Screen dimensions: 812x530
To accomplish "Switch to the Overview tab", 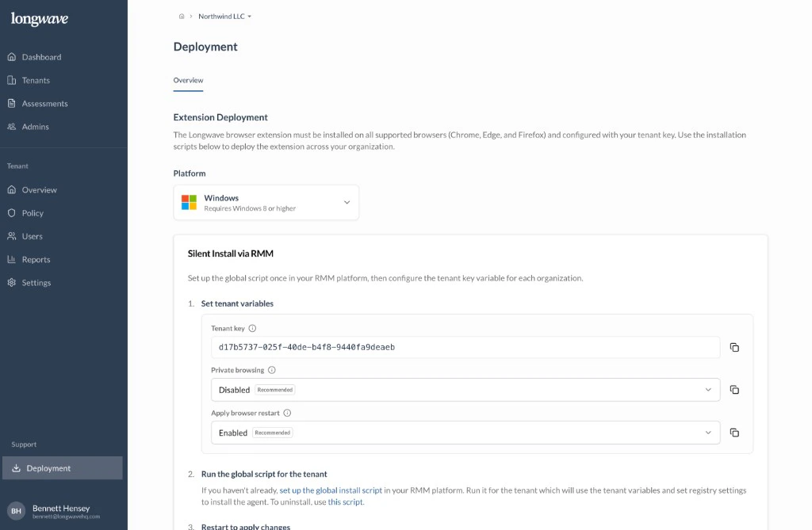I will tap(188, 80).
